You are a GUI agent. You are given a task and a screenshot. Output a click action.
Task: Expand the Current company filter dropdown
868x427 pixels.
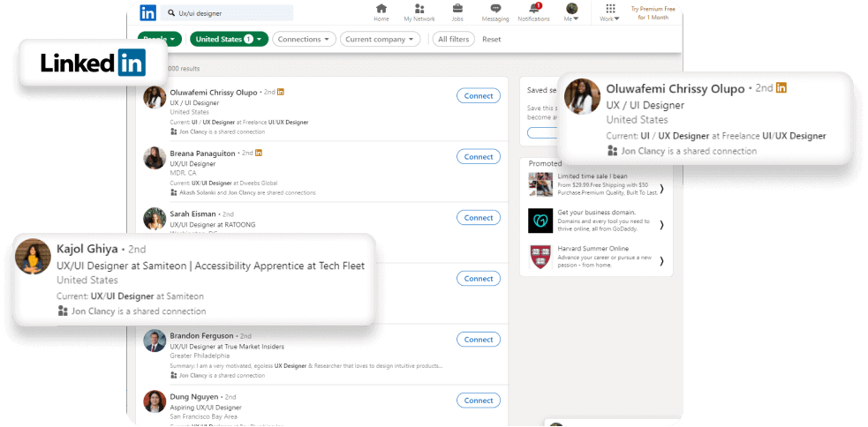[380, 40]
